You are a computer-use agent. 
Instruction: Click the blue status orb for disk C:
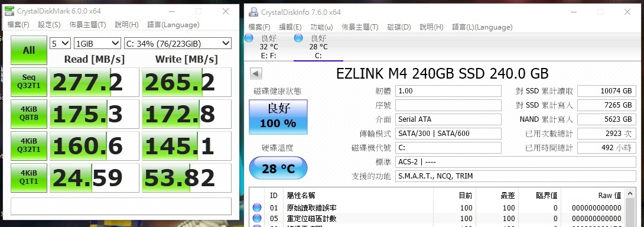(298, 38)
